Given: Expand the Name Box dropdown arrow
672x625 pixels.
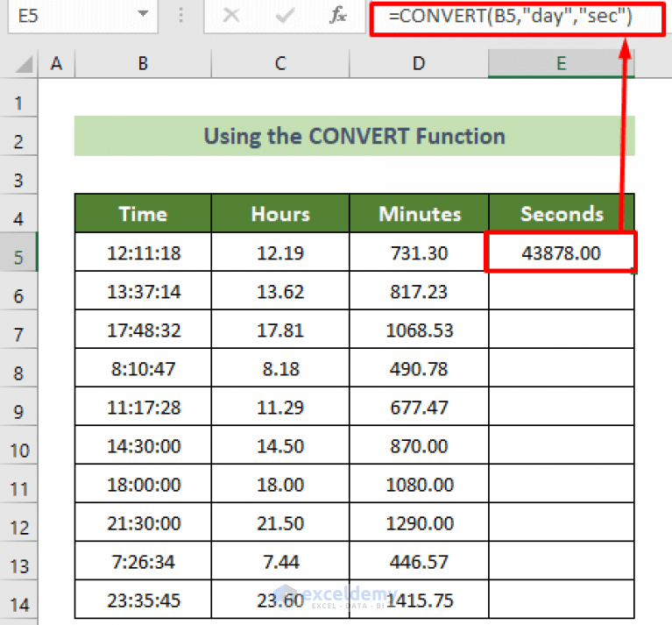Looking at the screenshot, I should coord(143,14).
